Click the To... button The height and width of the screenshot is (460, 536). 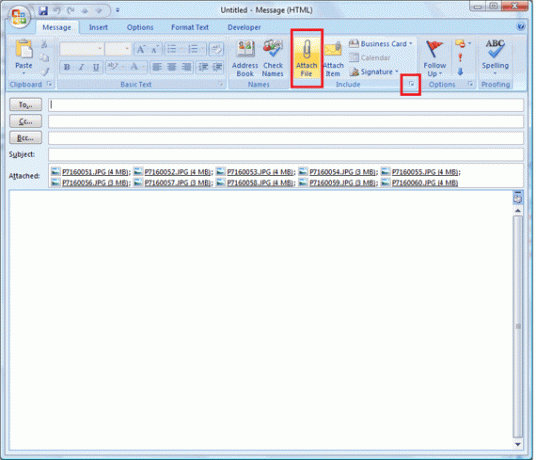coord(25,105)
